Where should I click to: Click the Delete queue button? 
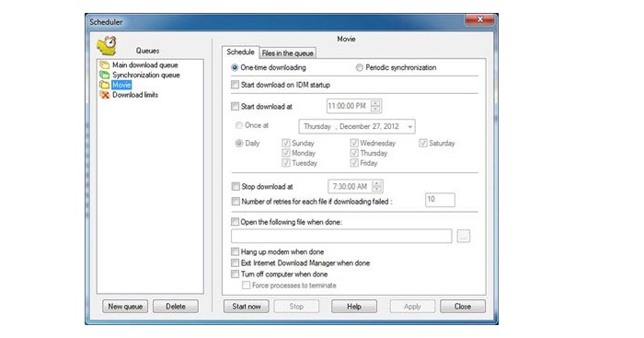[x=176, y=307]
